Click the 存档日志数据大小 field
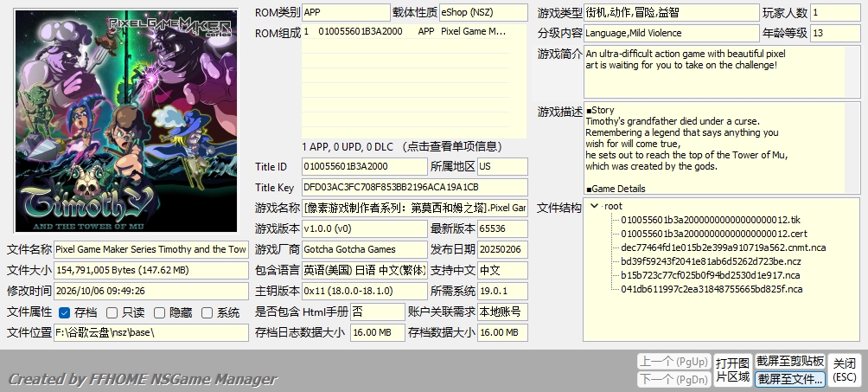The height and width of the screenshot is (392, 868). tap(378, 332)
